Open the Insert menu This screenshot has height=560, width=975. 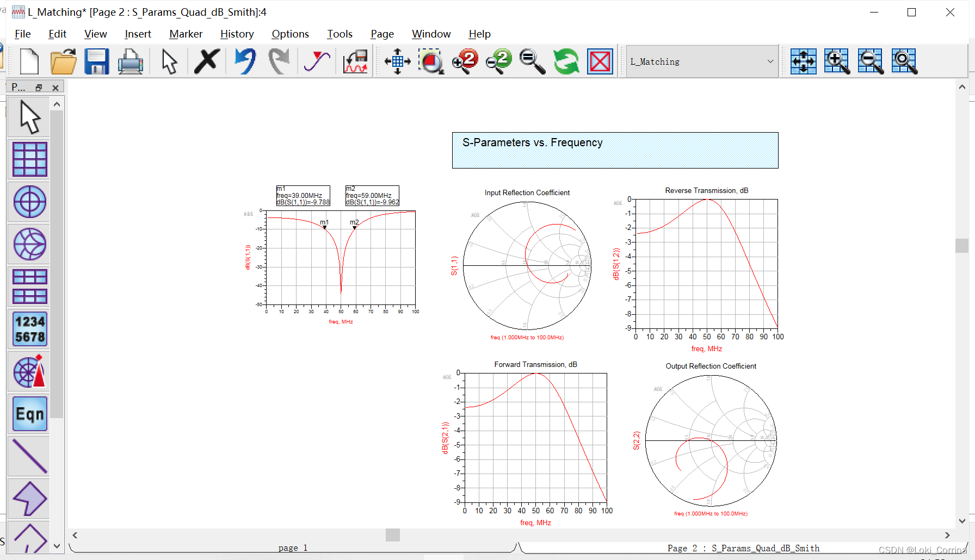click(138, 34)
